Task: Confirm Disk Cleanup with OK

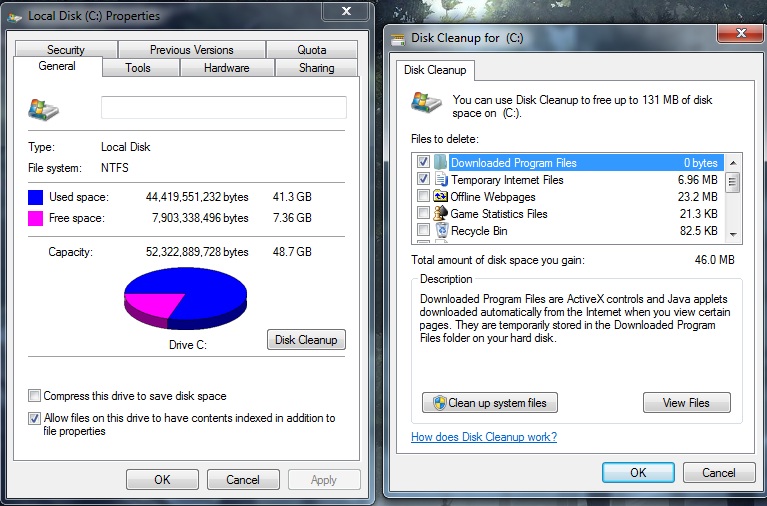Action: [x=638, y=472]
